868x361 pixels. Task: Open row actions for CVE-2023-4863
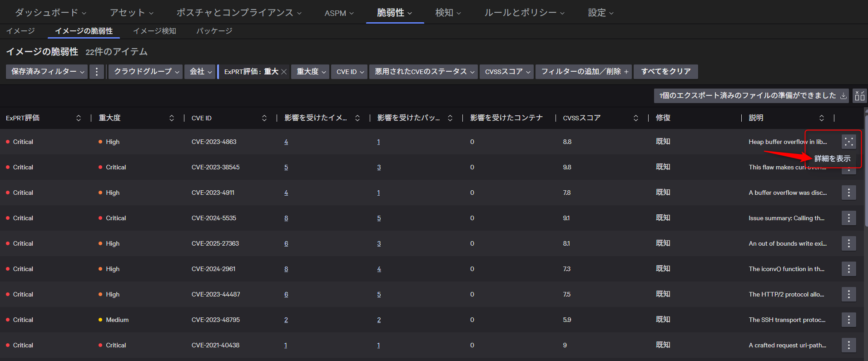(x=848, y=142)
